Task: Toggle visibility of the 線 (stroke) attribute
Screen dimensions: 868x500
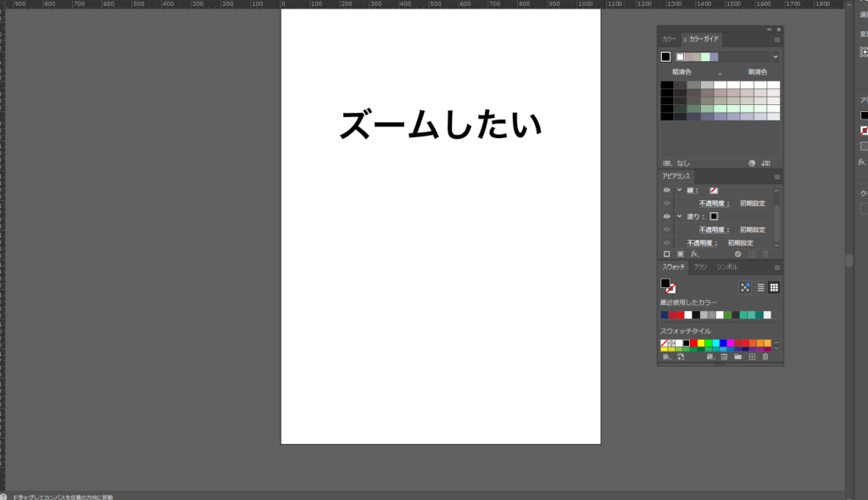Action: click(x=666, y=191)
